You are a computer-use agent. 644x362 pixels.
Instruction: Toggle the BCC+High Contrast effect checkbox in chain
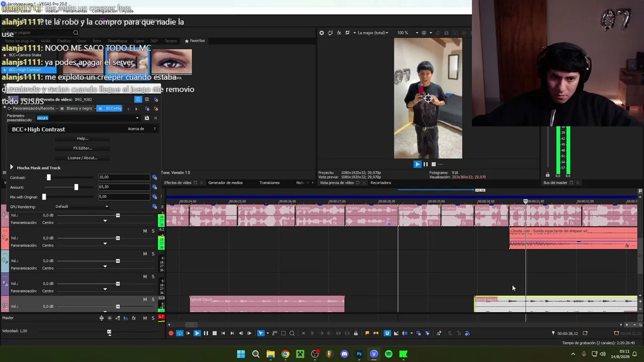coord(101,108)
